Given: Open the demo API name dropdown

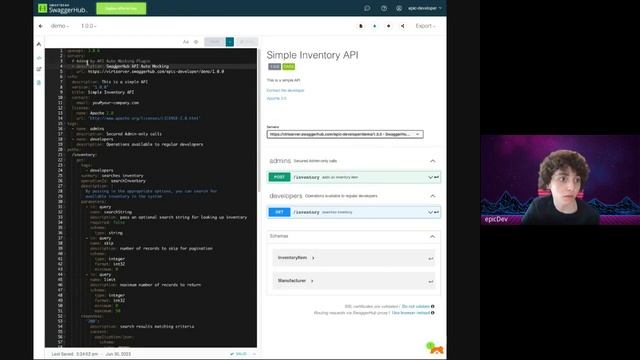Looking at the screenshot, I should tap(60, 26).
